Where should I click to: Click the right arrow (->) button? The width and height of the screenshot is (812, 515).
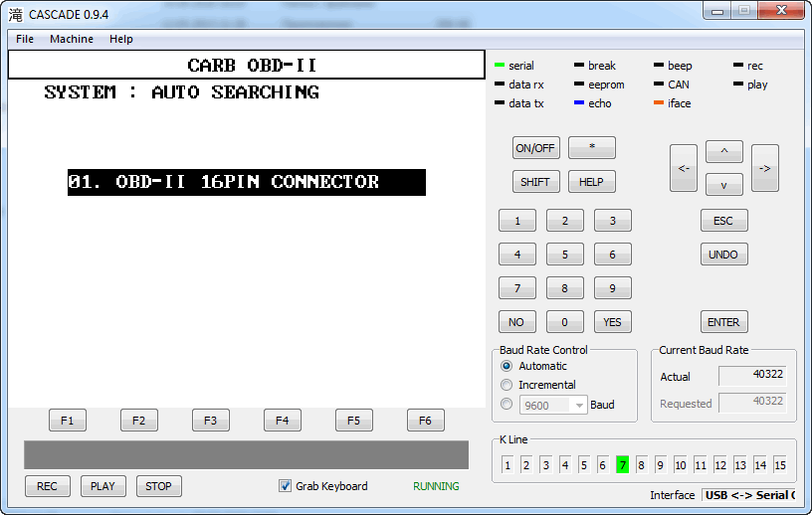765,168
